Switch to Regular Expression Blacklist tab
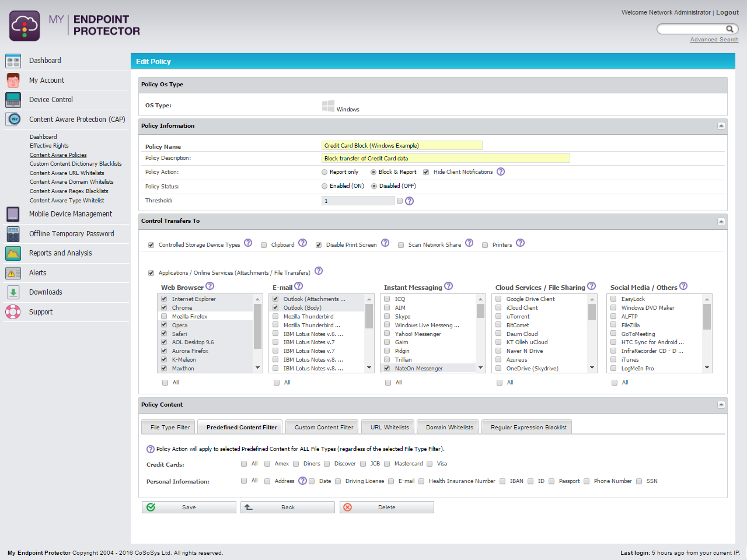Viewport: 747px width, 560px height. click(x=528, y=427)
